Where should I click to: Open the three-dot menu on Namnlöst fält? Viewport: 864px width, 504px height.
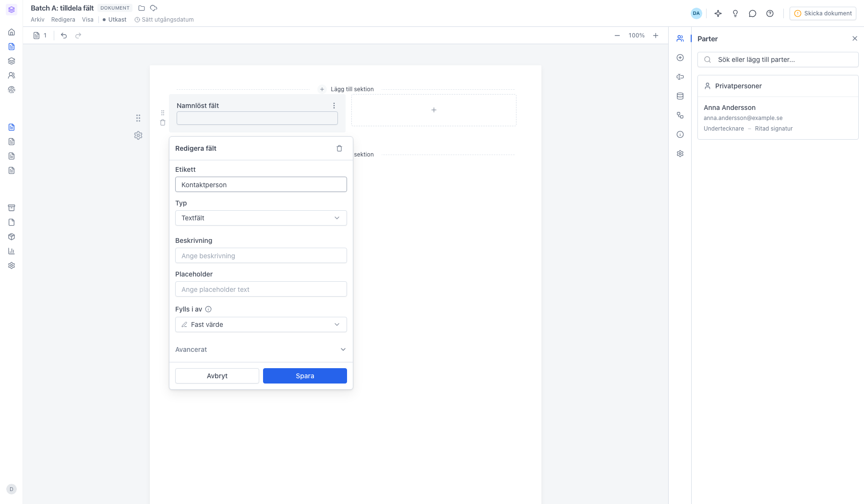(334, 106)
